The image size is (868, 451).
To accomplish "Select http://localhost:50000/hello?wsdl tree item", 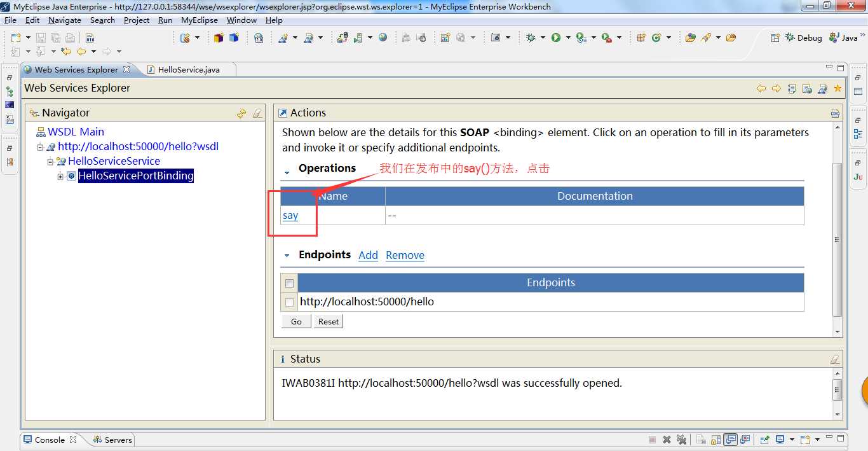I will [x=138, y=146].
